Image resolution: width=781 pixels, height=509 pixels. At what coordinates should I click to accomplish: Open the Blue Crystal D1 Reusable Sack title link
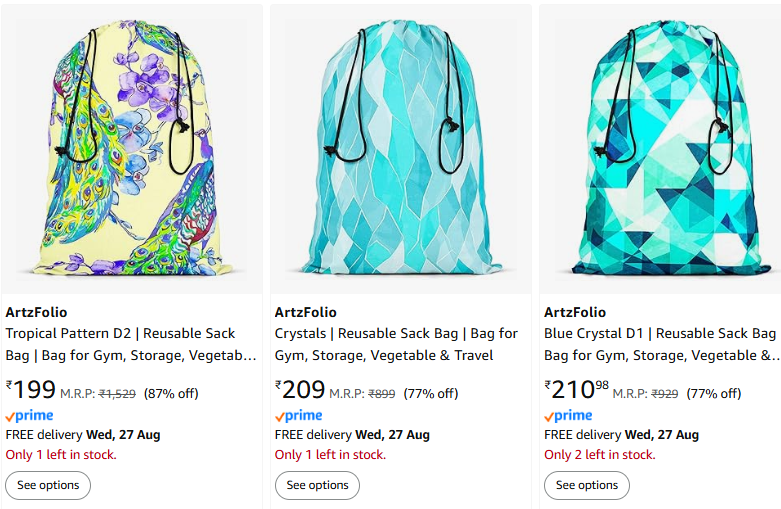tap(662, 344)
